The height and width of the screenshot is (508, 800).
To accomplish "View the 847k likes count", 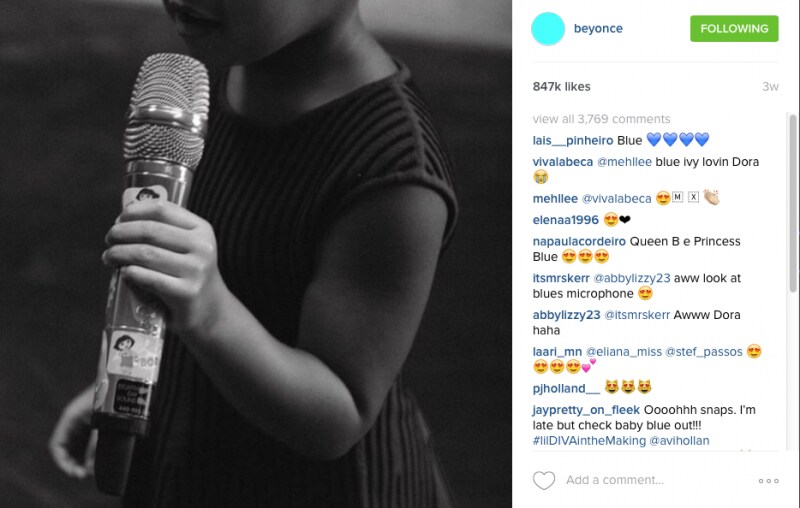I will click(561, 87).
